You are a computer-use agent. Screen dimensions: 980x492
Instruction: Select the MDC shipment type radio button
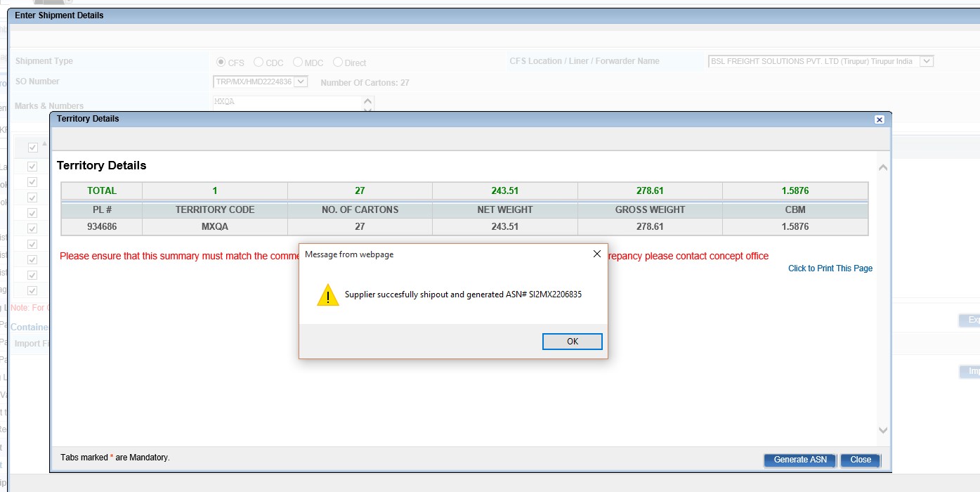click(298, 63)
